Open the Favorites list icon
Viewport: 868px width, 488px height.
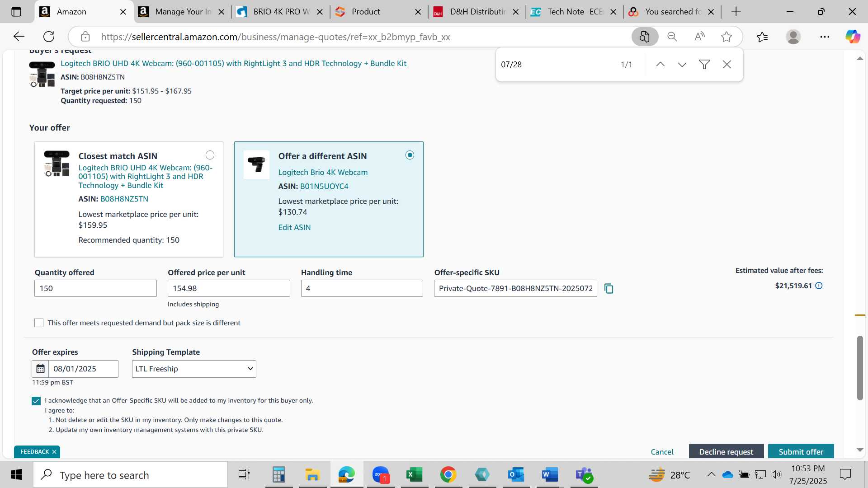point(762,37)
